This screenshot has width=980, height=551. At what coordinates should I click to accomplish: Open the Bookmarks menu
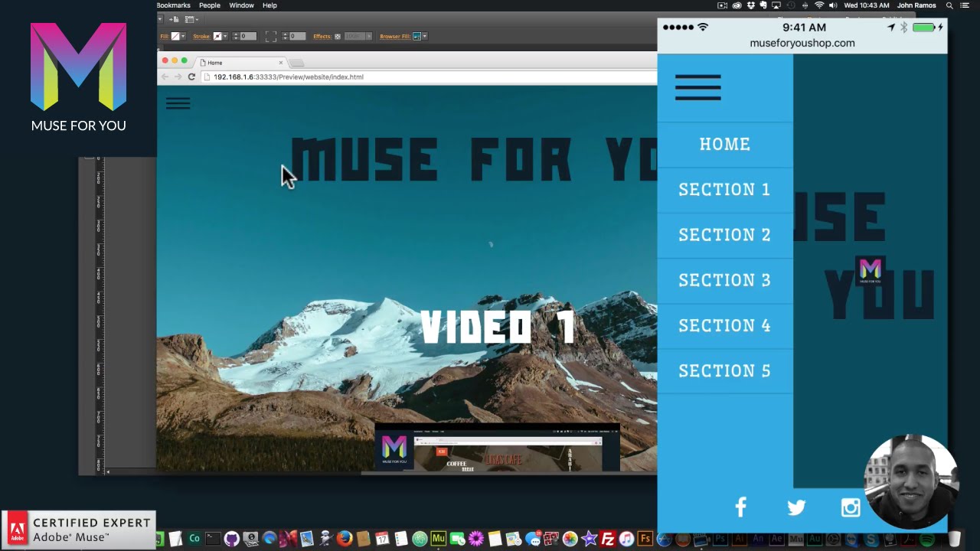[173, 5]
